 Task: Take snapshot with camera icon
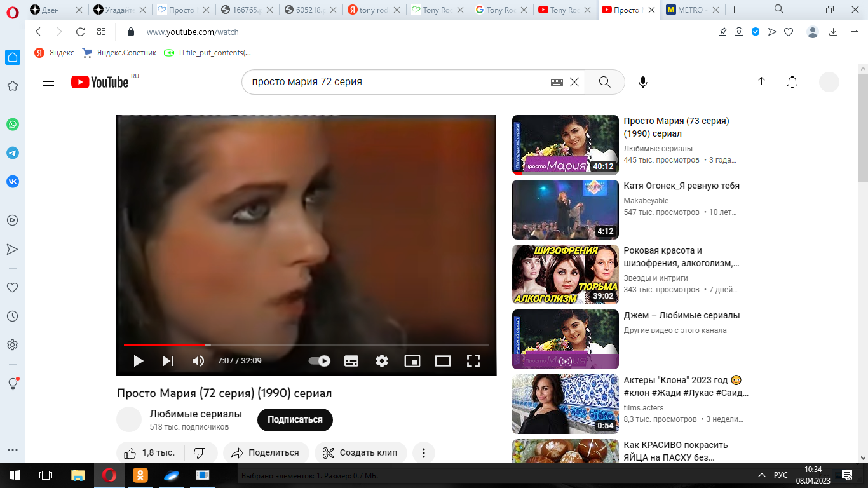click(739, 32)
